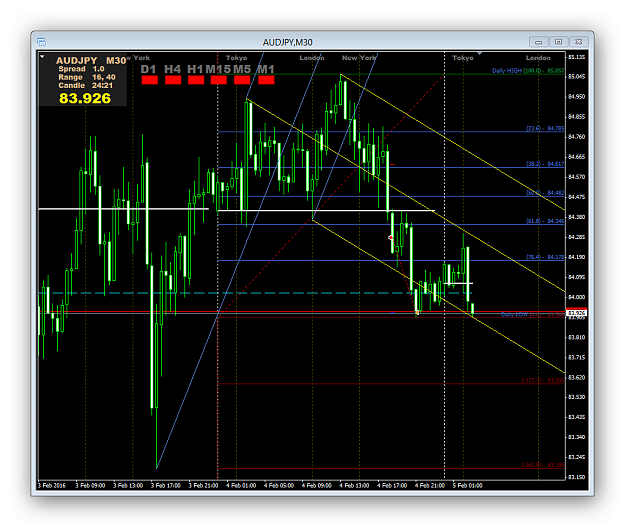This screenshot has height=527, width=625.
Task: Click the 84.665 price scale value
Action: [576, 157]
